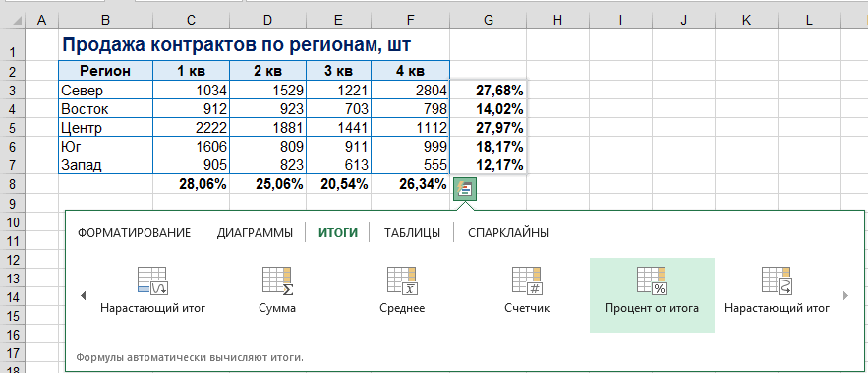This screenshot has width=868, height=373.
Task: Click the 'Запад' region cell
Action: [105, 165]
